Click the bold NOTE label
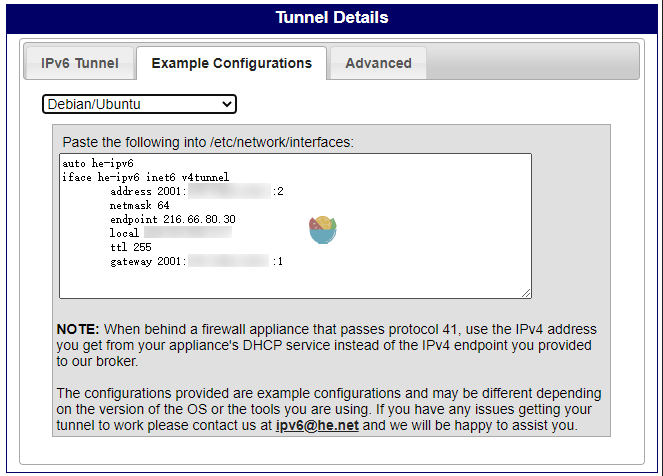Screen dimensions: 663x476 [77, 330]
